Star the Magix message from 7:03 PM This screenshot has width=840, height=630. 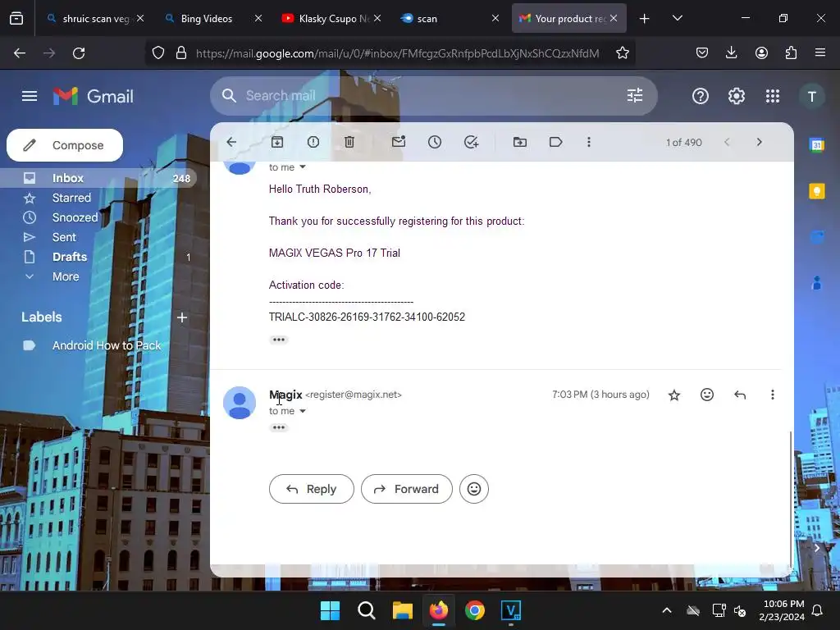point(674,395)
